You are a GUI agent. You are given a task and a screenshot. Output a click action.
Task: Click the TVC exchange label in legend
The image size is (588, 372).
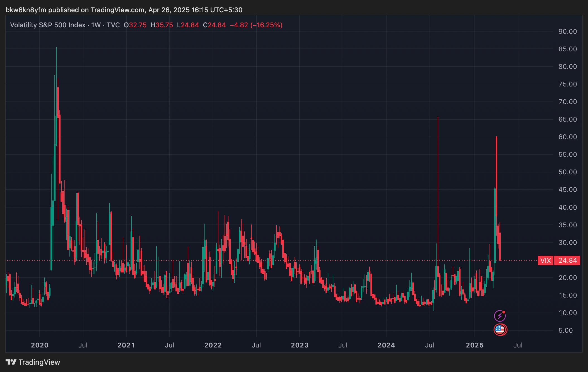pos(113,25)
